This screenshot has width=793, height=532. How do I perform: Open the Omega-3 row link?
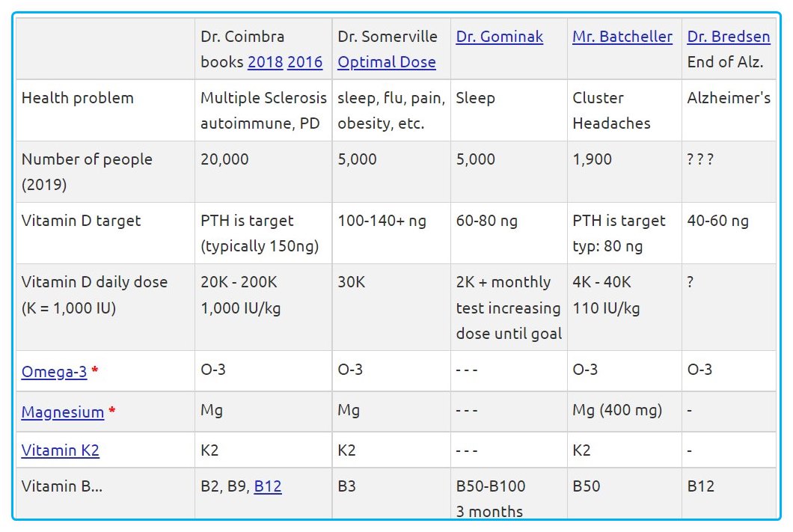point(54,371)
